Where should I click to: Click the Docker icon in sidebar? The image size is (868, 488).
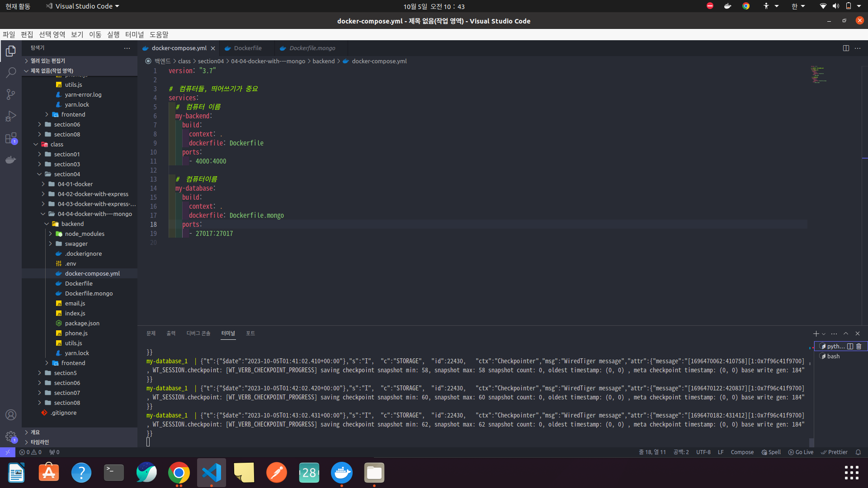point(11,159)
